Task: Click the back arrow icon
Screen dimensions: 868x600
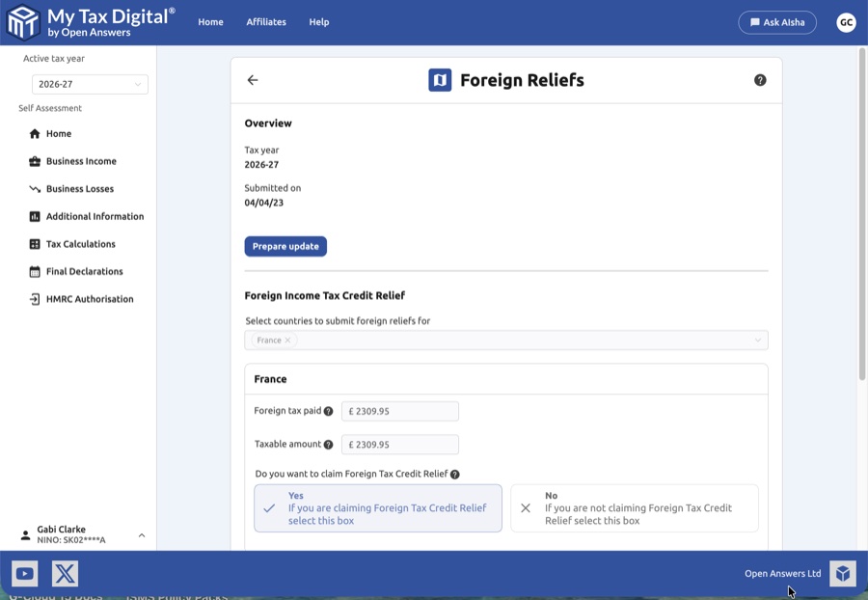Action: click(x=253, y=80)
